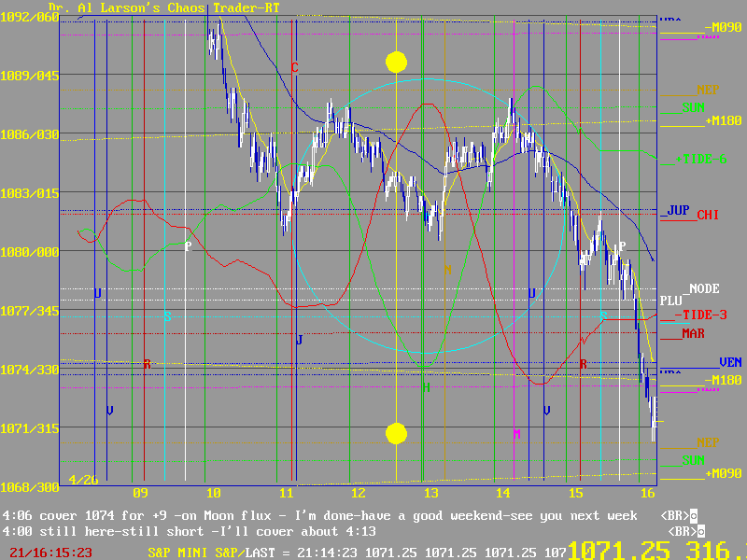Click the blue J marker on chart
Screen dimensions: 747x560
300,341
